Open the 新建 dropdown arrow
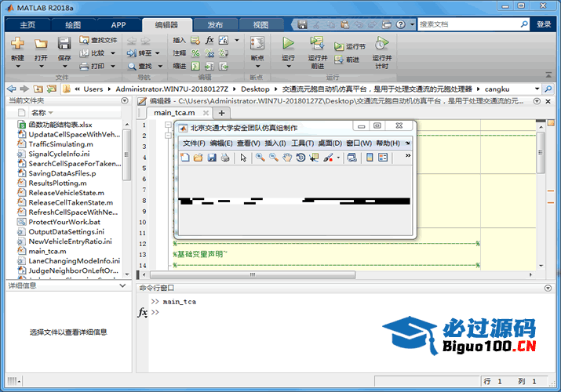Image resolution: width=561 pixels, height=392 pixels. pos(17,67)
